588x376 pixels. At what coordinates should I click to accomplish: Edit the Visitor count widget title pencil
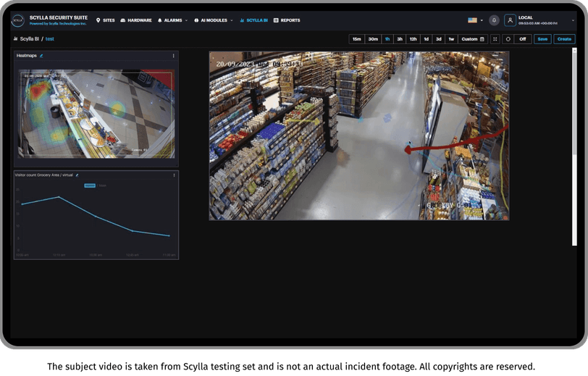[77, 175]
